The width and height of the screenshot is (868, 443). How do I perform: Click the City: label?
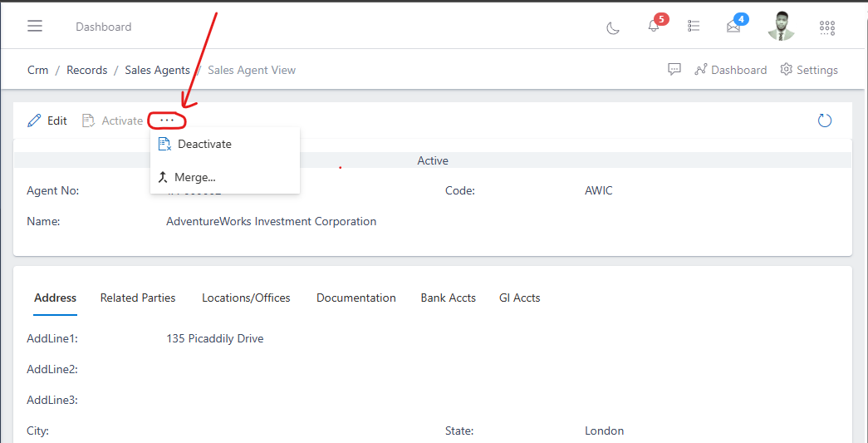click(x=37, y=431)
